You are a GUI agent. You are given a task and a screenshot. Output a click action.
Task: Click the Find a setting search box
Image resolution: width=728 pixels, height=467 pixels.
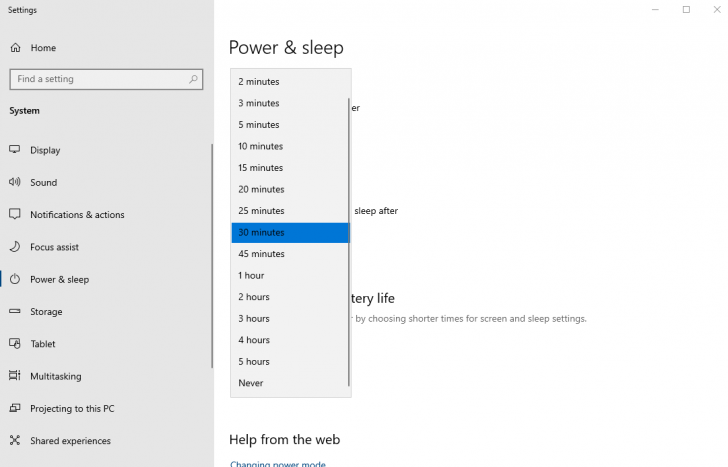tap(106, 79)
